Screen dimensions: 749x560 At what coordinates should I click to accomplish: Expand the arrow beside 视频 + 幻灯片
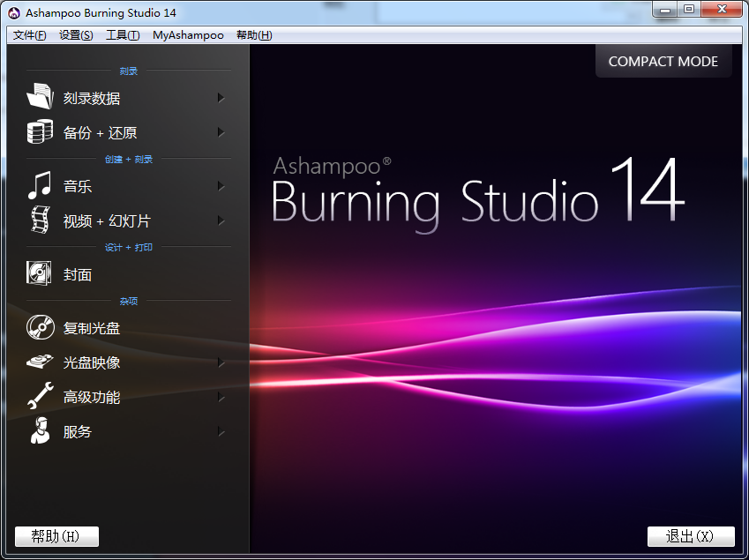tap(221, 220)
